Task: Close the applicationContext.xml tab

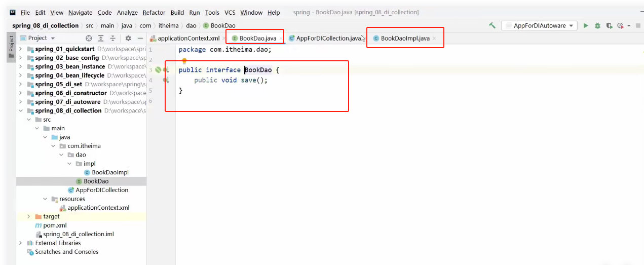Action: tap(224, 39)
